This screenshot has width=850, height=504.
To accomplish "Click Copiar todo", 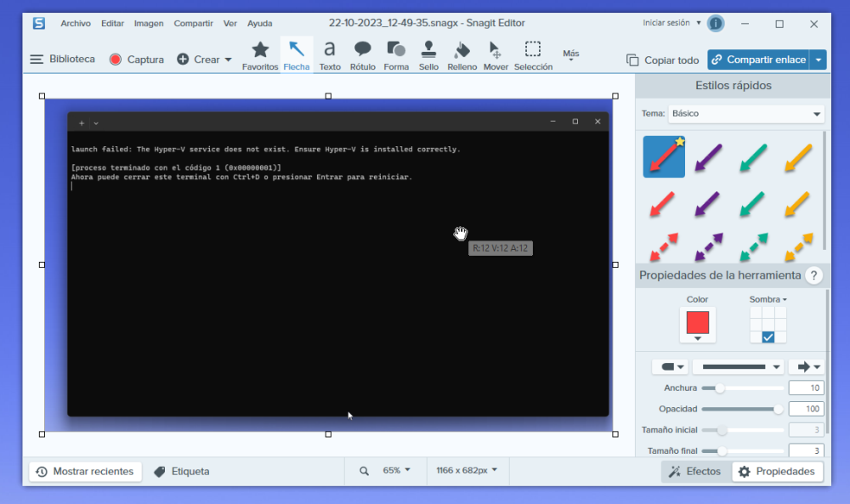I will (663, 60).
